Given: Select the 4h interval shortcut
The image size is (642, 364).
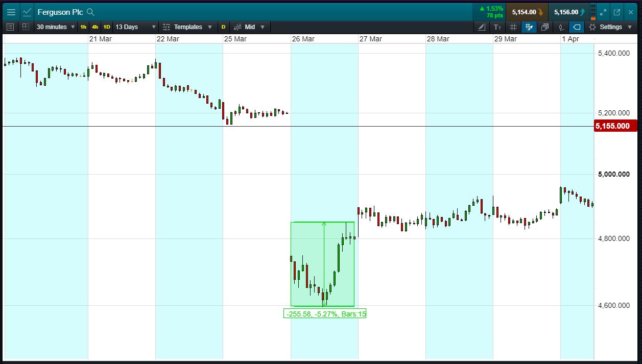Looking at the screenshot, I should [95, 27].
